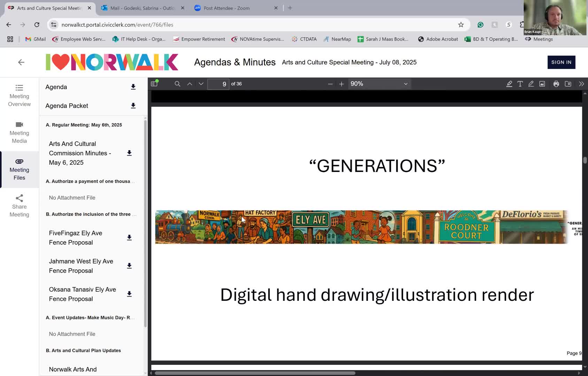The image size is (588, 376).
Task: Select the PDF draw pencil tool
Action: click(531, 84)
